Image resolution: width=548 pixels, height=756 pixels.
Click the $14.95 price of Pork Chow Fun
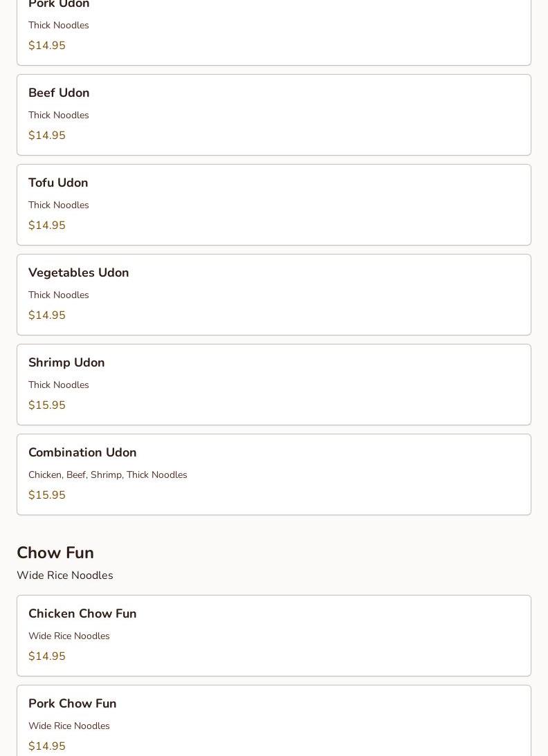pos(47,746)
